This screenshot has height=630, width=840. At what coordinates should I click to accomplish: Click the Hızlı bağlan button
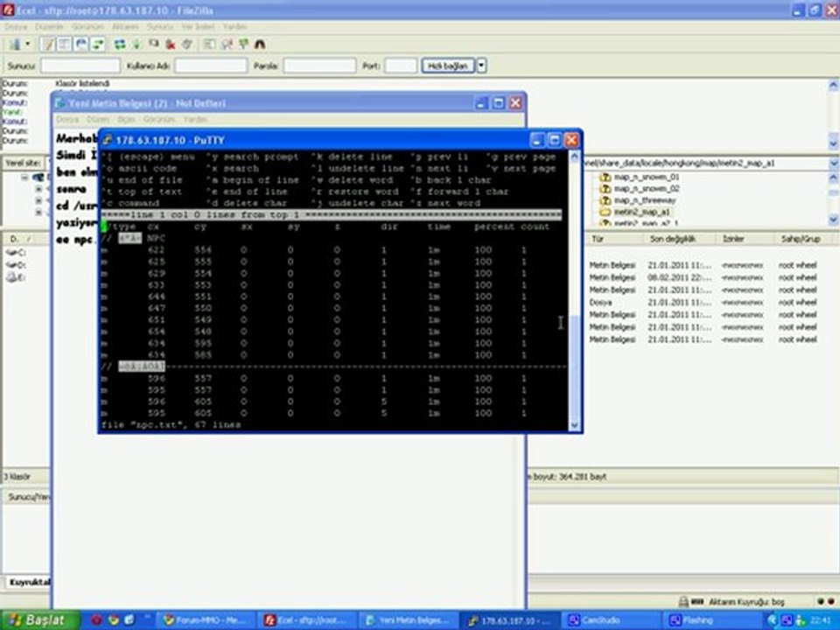tap(448, 66)
